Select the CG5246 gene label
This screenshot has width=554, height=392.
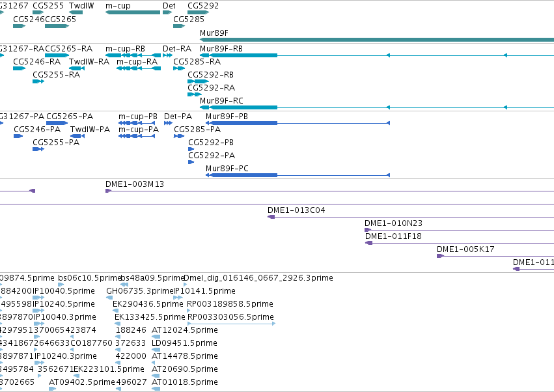coord(29,19)
